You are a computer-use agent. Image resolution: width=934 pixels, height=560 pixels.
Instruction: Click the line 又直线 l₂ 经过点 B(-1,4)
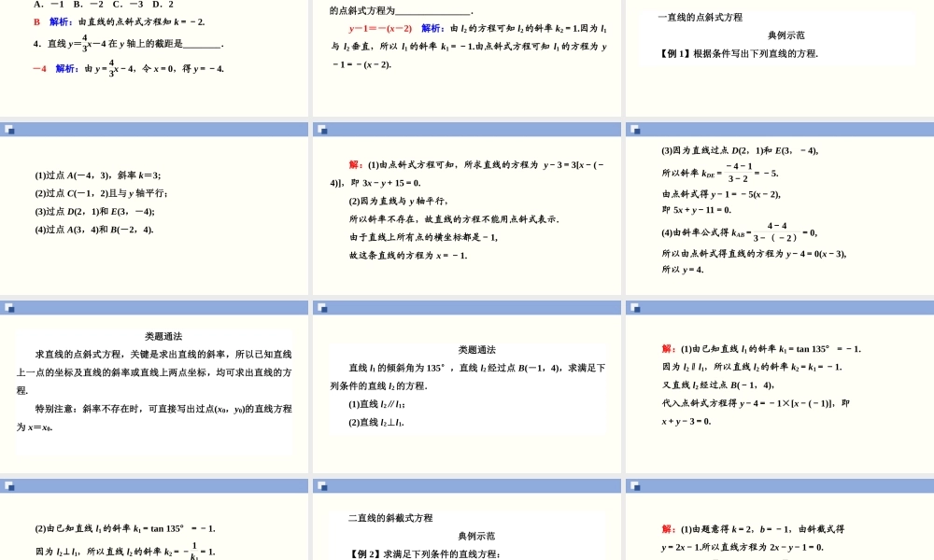[x=717, y=385]
